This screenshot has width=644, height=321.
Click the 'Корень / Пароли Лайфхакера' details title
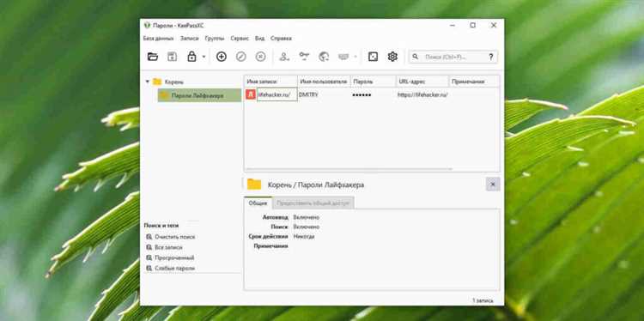[316, 185]
